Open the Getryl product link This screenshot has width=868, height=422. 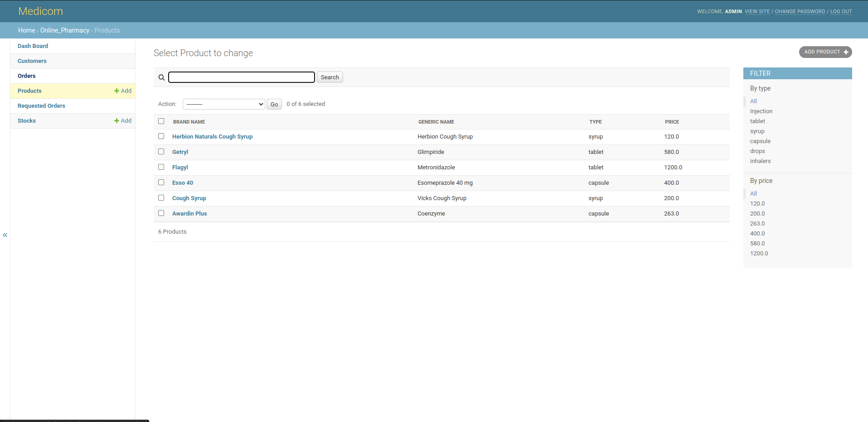(x=180, y=152)
